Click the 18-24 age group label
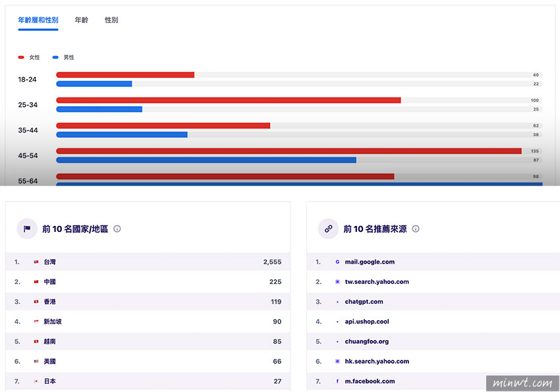 pyautogui.click(x=27, y=79)
